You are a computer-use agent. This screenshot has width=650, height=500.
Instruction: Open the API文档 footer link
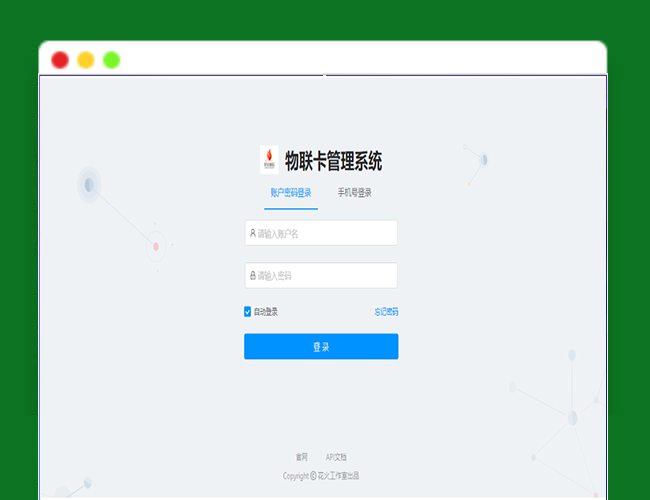tap(336, 457)
